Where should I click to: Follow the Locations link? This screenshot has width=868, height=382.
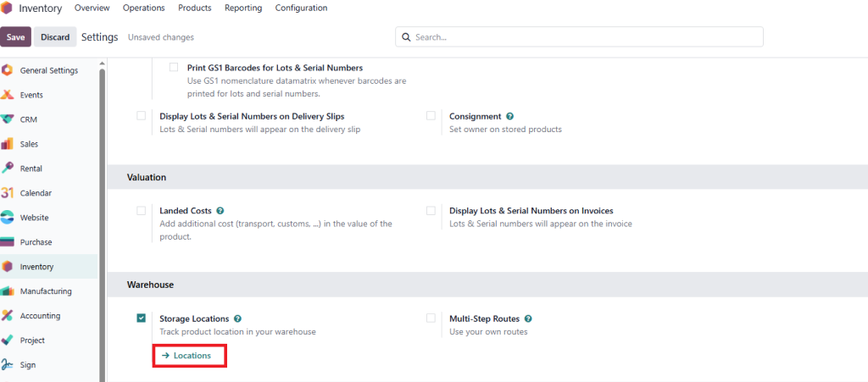coord(192,356)
